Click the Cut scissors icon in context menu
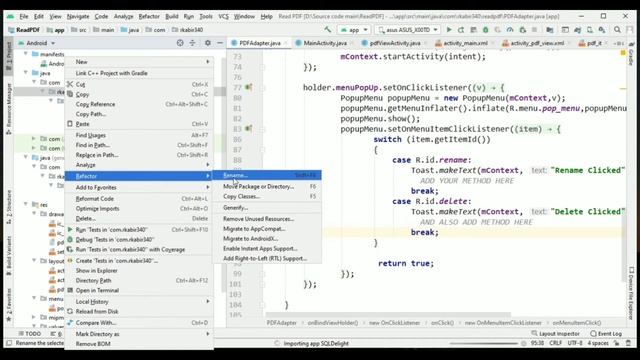The height and width of the screenshot is (360, 640). [70, 84]
